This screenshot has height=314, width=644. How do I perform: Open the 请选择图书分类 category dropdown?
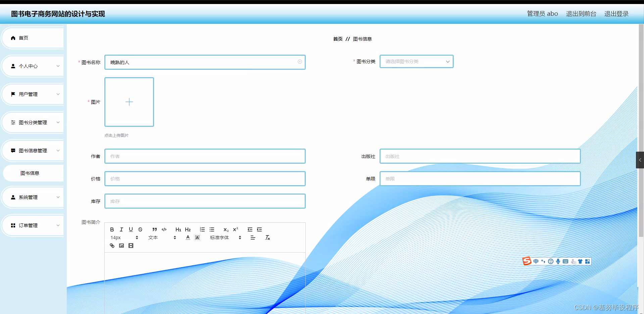[416, 61]
